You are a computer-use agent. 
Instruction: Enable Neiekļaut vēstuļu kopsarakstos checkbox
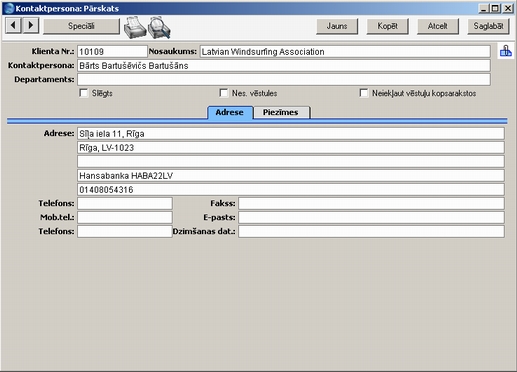[364, 93]
